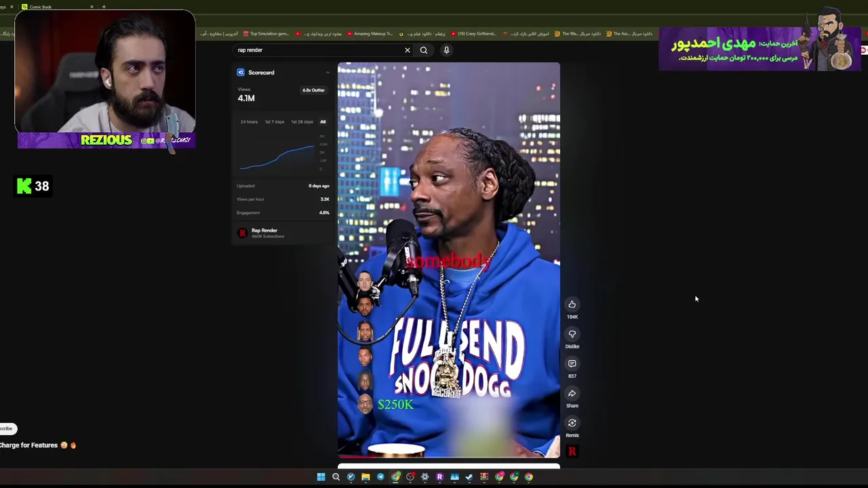Open File Explorer from taskbar
The height and width of the screenshot is (488, 868).
[x=366, y=477]
